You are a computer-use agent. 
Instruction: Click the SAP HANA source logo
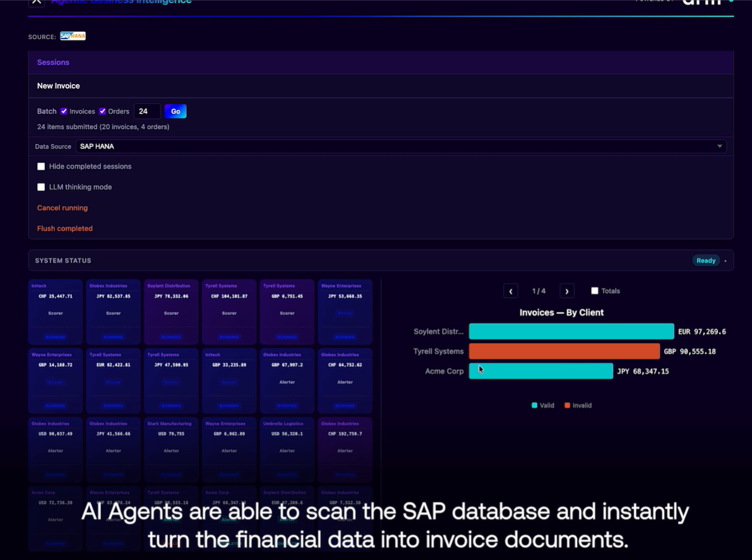click(73, 36)
